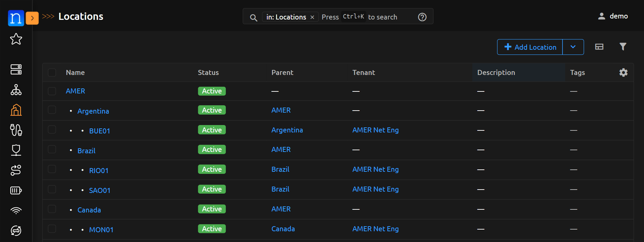Open the Devices server icon in sidebar
The height and width of the screenshot is (242, 644).
[x=16, y=70]
